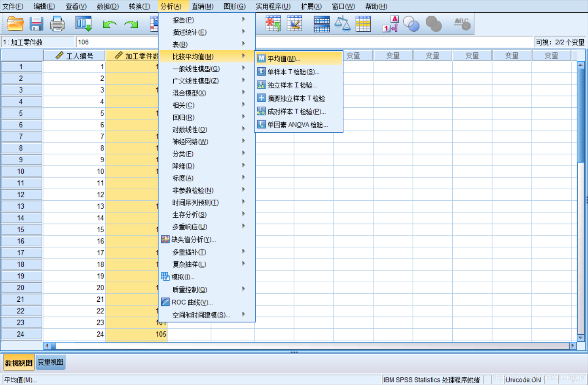The image size is (588, 385).
Task: Select 平均值(M)... menu entry
Action: tap(299, 58)
